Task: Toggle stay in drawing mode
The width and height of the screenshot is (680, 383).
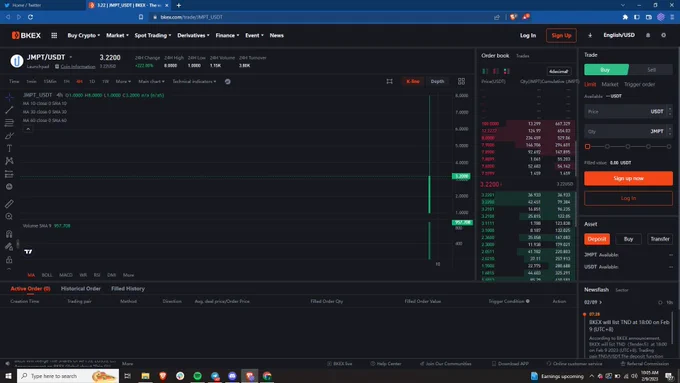Action: (9, 247)
